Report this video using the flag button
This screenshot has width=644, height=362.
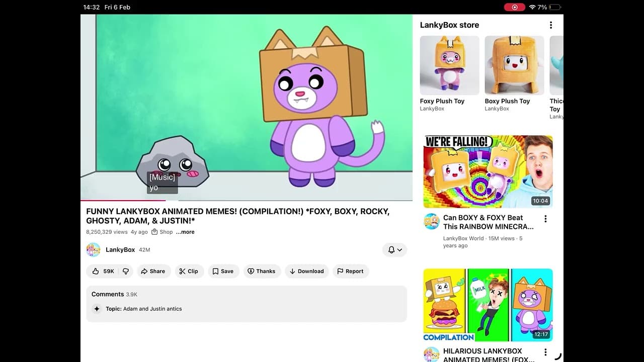coord(350,271)
